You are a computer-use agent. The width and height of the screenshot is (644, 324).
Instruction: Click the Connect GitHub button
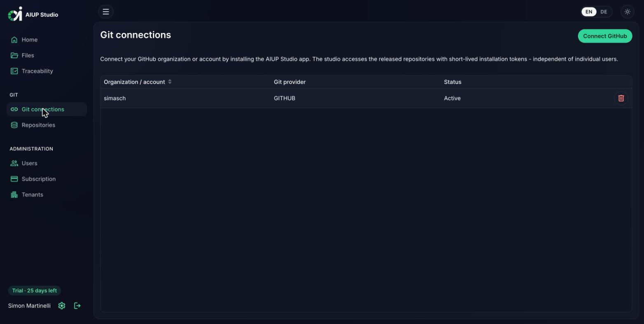605,36
